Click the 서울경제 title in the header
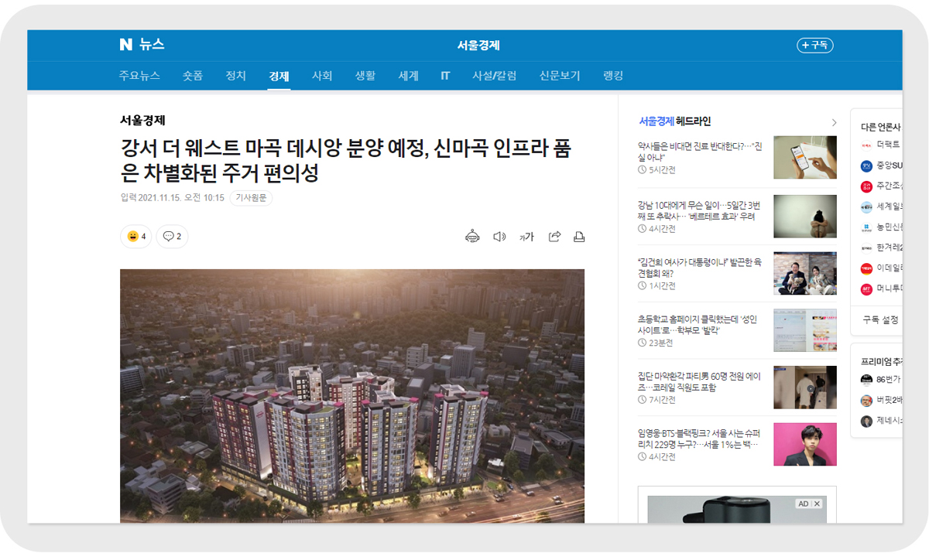929x560 pixels. (x=478, y=46)
